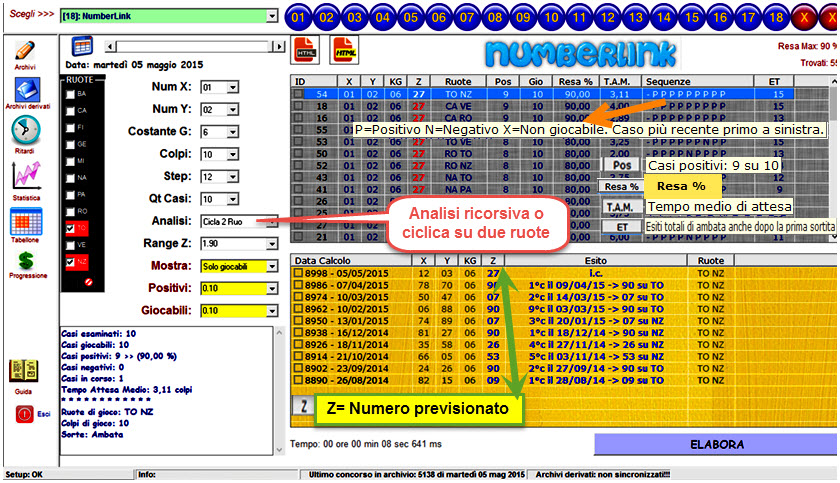This screenshot has height=483, width=840.
Task: Select module button 01
Action: (x=298, y=17)
